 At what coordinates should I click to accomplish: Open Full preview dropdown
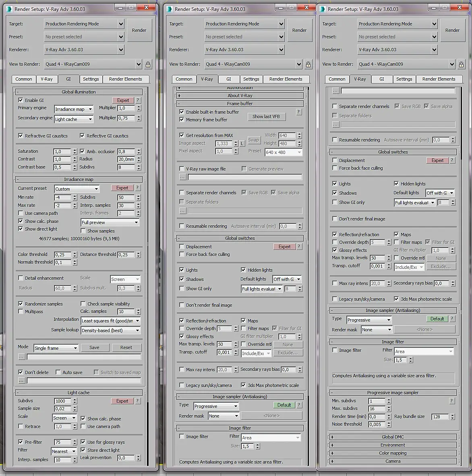click(x=110, y=222)
